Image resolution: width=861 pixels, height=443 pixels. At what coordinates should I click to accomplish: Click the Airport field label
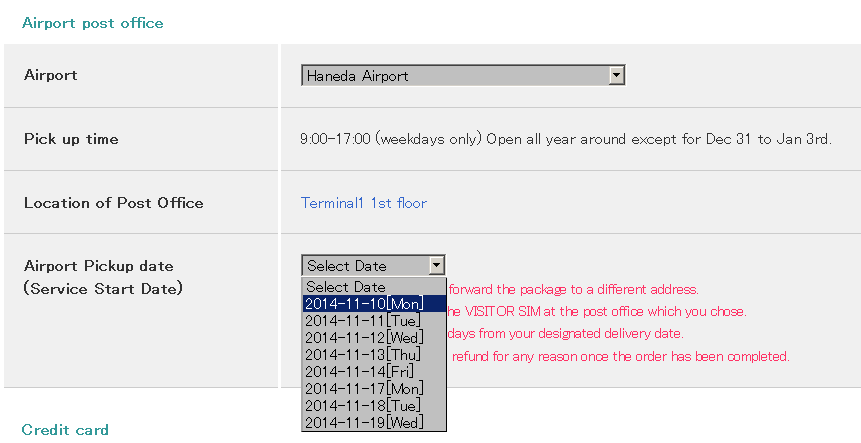[x=50, y=75]
